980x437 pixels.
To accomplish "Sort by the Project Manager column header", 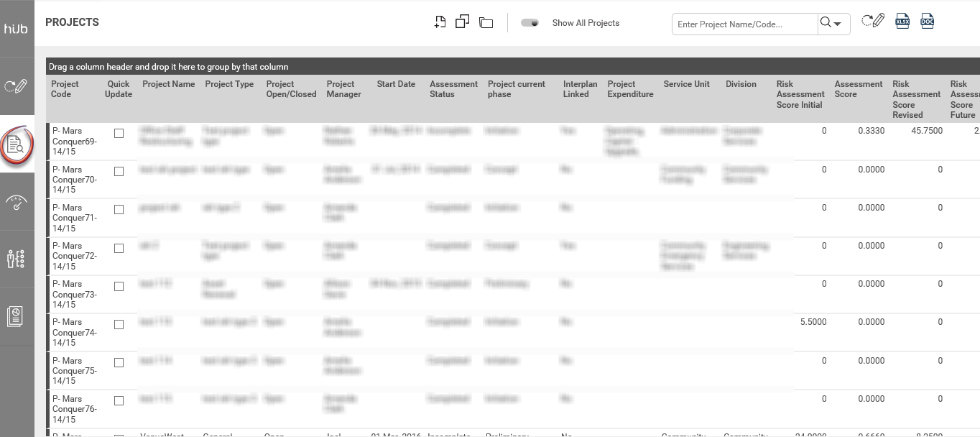I will [343, 89].
